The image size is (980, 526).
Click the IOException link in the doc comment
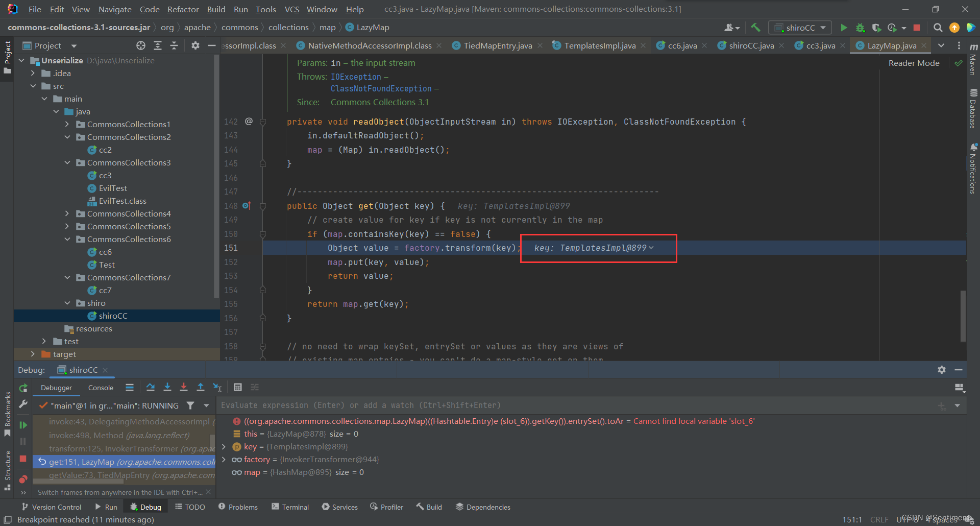(x=356, y=77)
